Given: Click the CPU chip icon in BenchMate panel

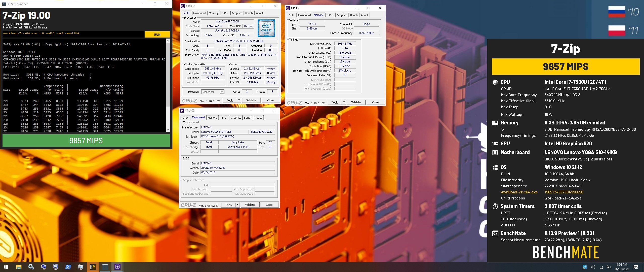Looking at the screenshot, I should click(495, 82).
